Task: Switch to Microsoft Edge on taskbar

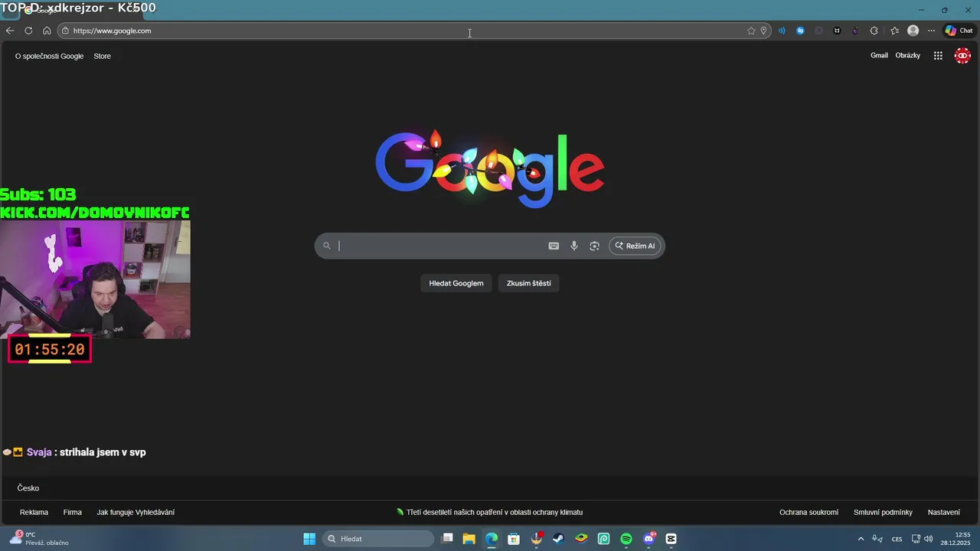Action: (x=491, y=539)
